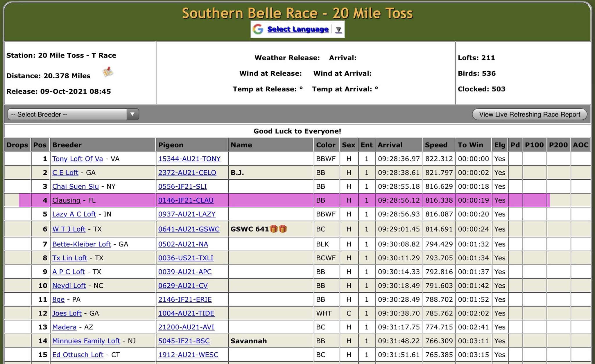Click the Google logo icon

tap(258, 29)
